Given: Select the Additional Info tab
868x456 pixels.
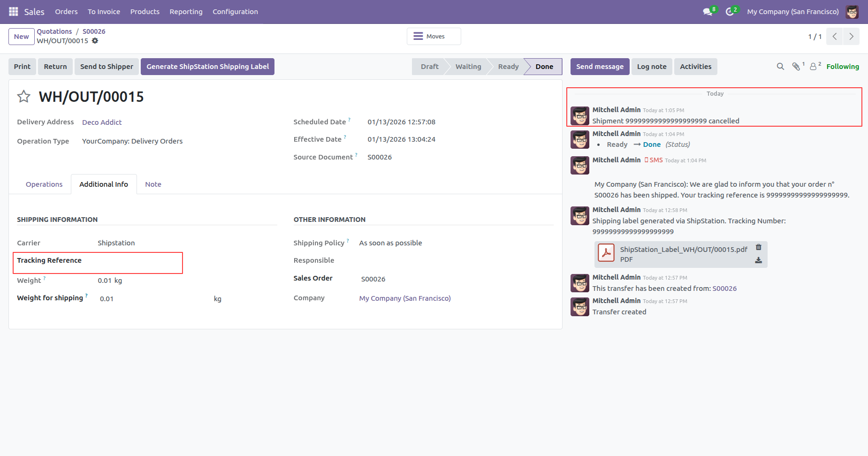Looking at the screenshot, I should (104, 184).
